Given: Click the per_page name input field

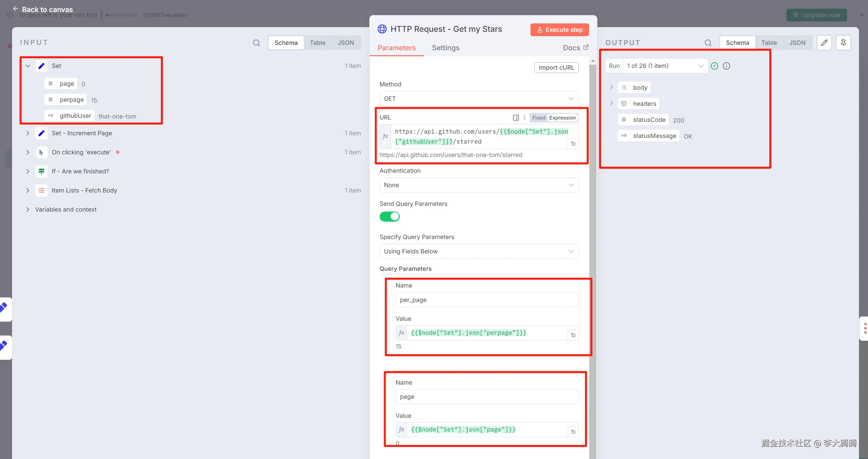Looking at the screenshot, I should (x=487, y=300).
